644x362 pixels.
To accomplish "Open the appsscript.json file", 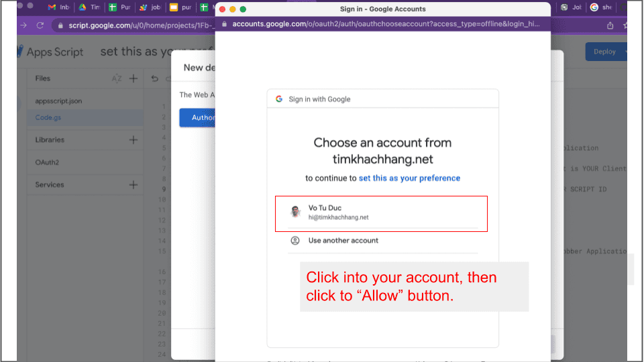I will pos(58,101).
